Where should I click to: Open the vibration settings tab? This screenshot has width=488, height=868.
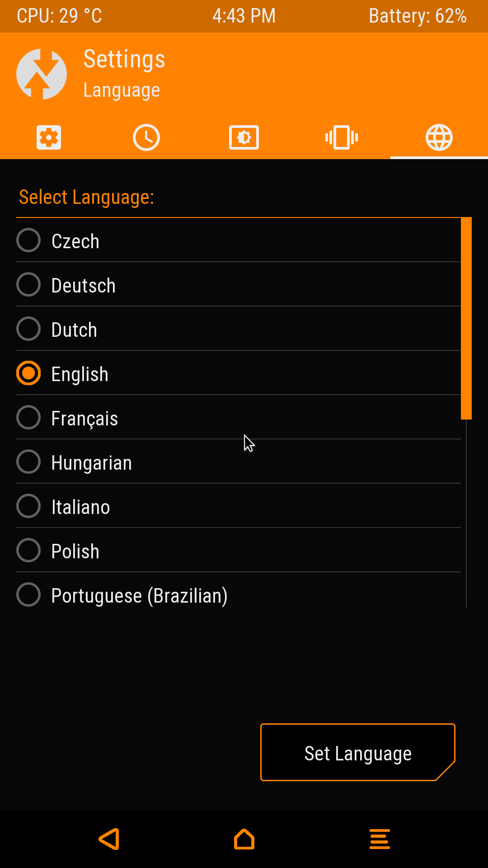(342, 137)
